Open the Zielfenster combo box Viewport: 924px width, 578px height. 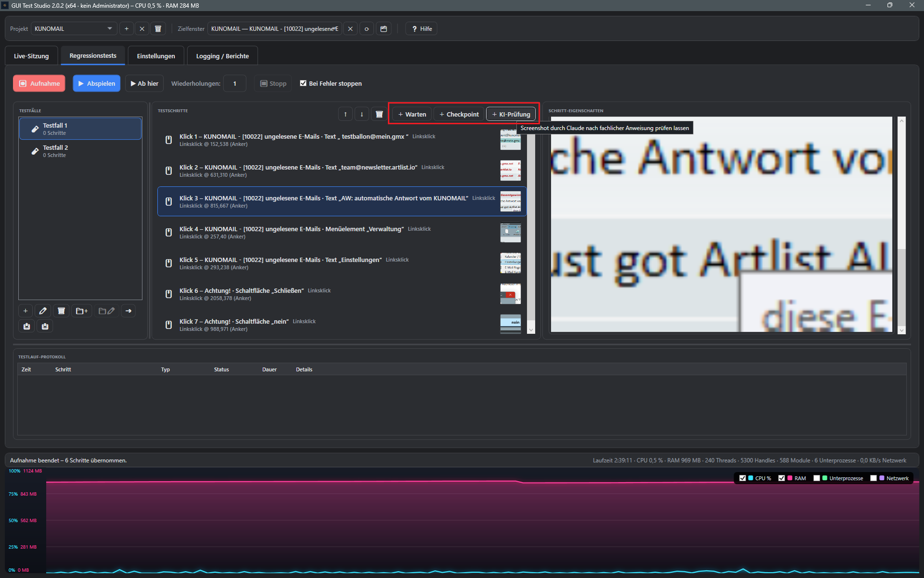click(x=274, y=29)
